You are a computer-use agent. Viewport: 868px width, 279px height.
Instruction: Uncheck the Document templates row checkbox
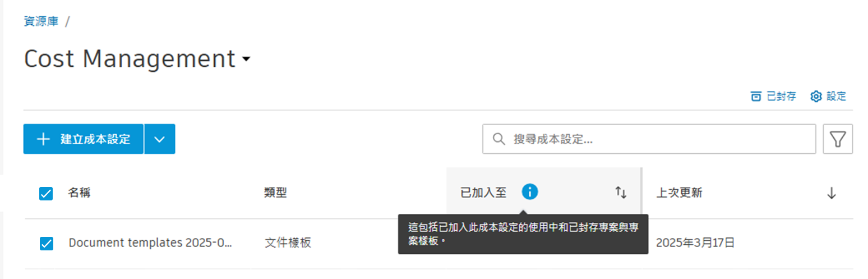pos(46,244)
